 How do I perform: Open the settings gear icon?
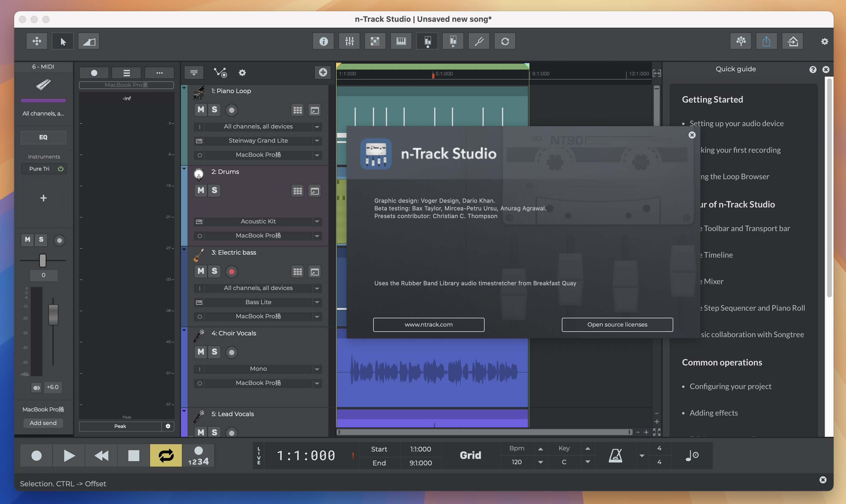tap(824, 41)
